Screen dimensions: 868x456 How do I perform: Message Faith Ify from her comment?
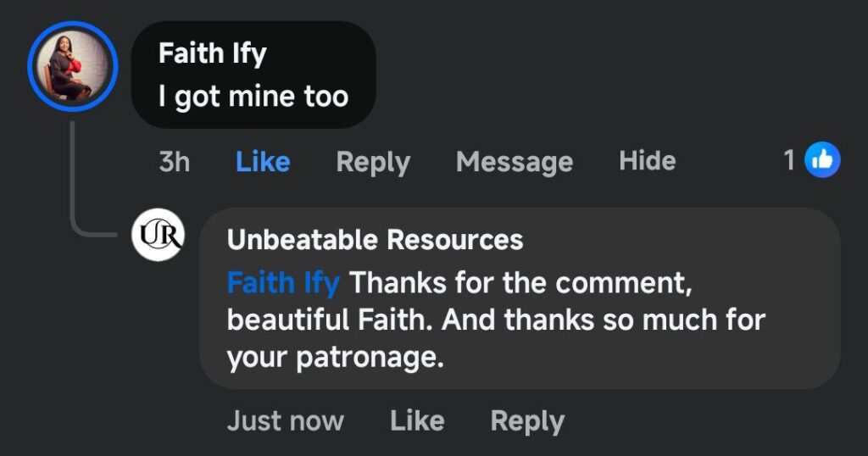pyautogui.click(x=514, y=161)
